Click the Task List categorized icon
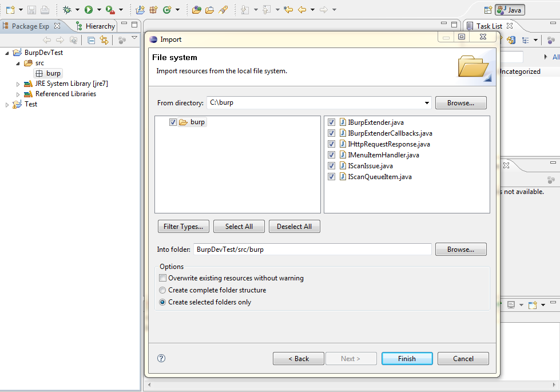Screen dimensions: 560x392 [x=525, y=41]
